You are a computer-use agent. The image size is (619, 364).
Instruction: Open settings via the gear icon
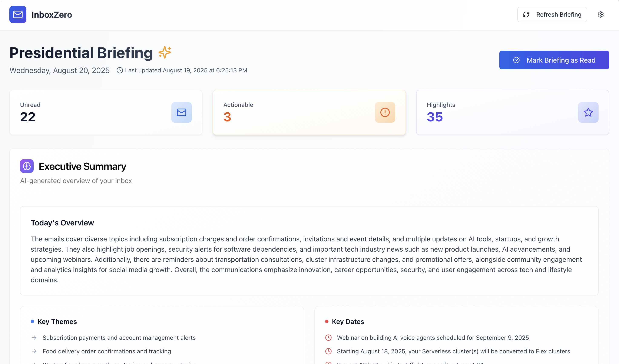601,14
